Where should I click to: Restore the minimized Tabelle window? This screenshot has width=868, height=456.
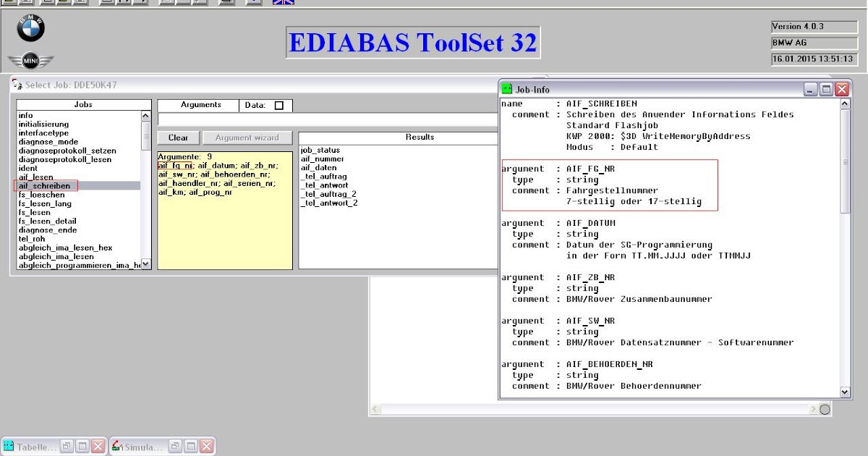(x=67, y=447)
